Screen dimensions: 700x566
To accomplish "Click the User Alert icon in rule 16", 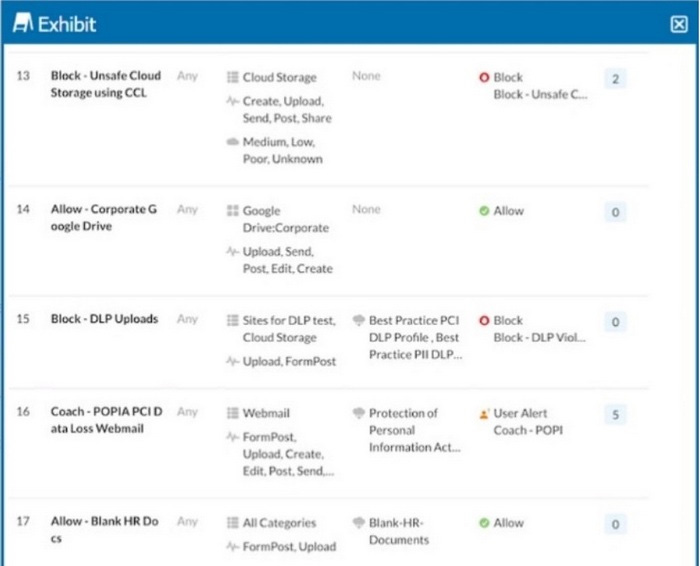I will tap(484, 414).
